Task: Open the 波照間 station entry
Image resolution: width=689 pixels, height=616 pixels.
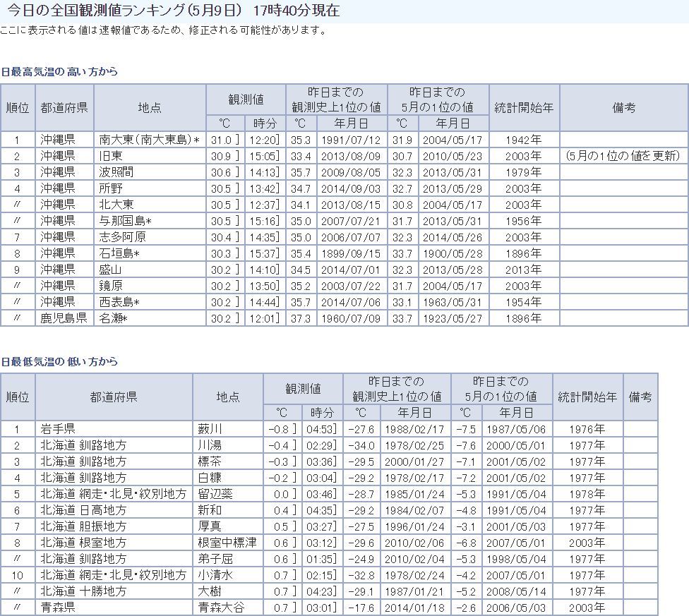Action: coord(116,172)
